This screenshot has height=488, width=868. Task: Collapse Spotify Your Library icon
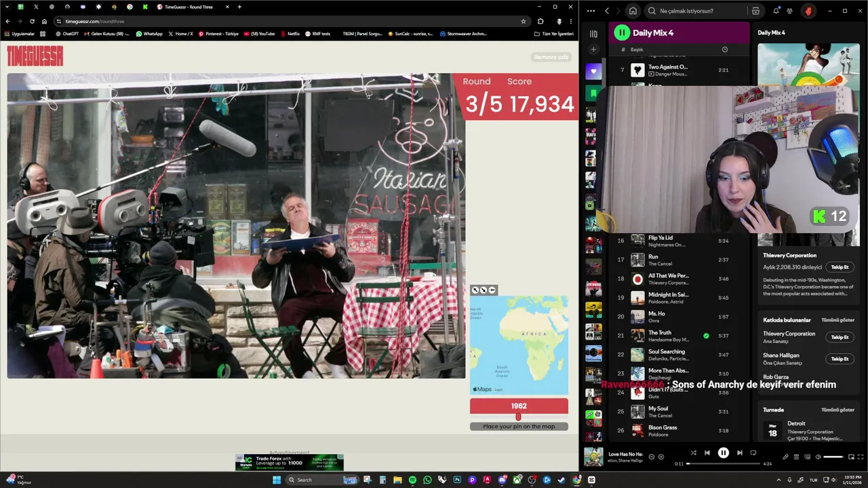593,33
